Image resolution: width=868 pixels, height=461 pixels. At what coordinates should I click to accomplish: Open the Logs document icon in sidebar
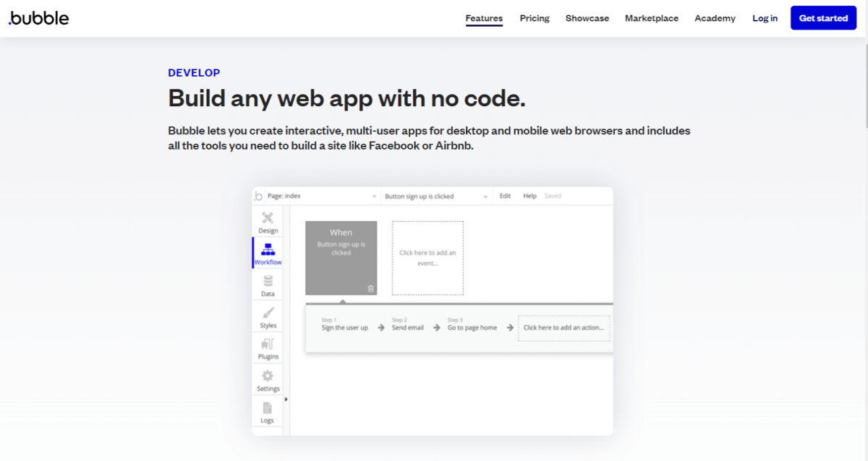[x=268, y=408]
